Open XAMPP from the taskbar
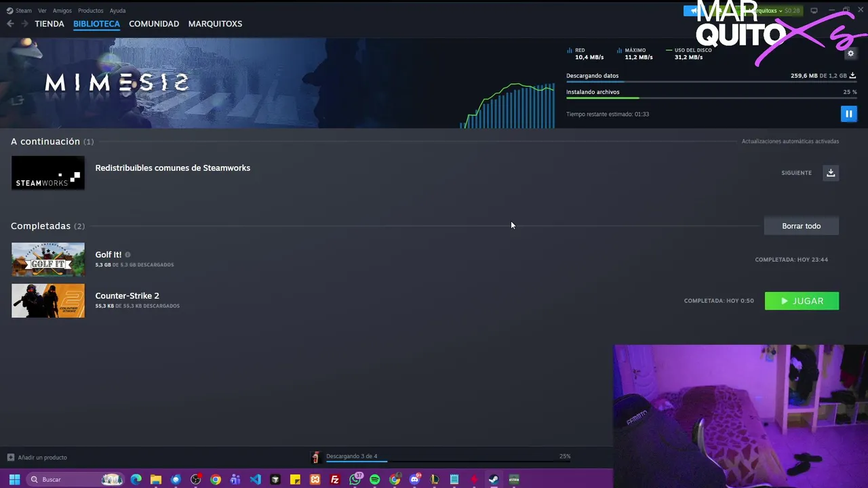Screen dimensions: 868x488 [x=315, y=479]
